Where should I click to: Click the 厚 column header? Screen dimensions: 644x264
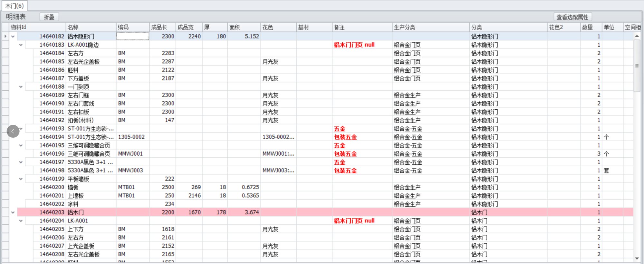click(215, 27)
